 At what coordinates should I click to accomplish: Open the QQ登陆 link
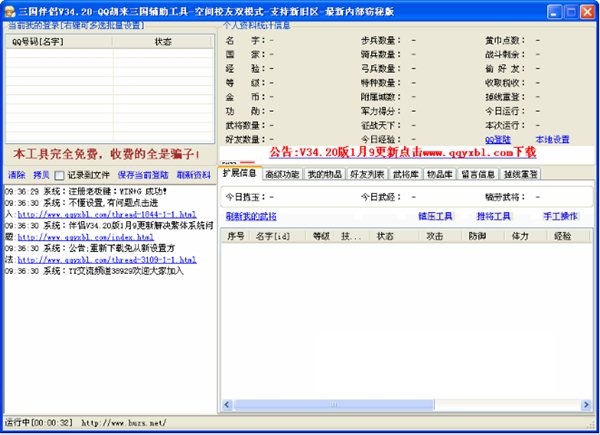pyautogui.click(x=498, y=140)
